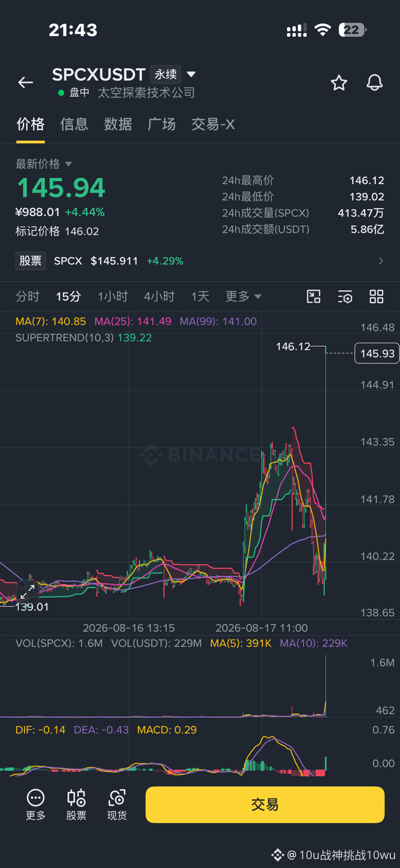Tap the Wi-Fi status icon
400x868 pixels.
[322, 30]
